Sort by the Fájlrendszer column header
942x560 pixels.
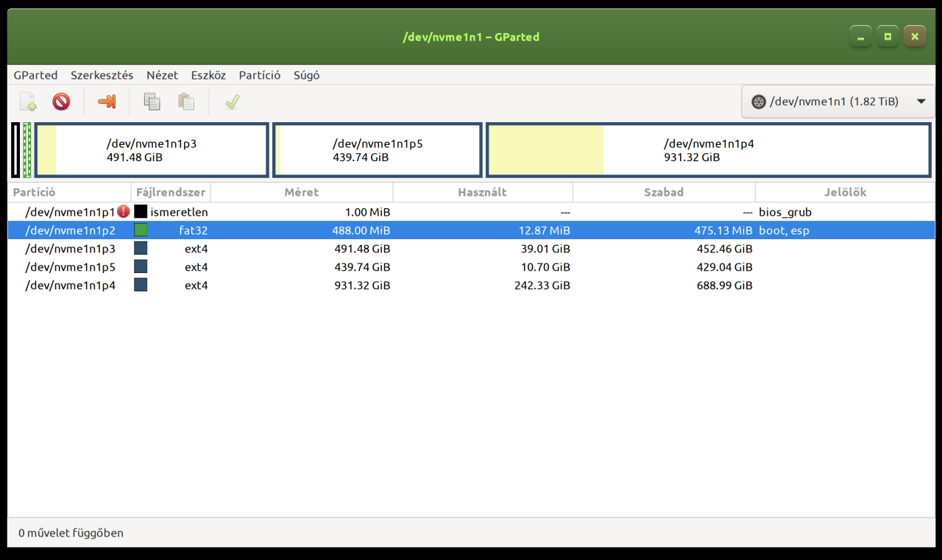click(171, 192)
